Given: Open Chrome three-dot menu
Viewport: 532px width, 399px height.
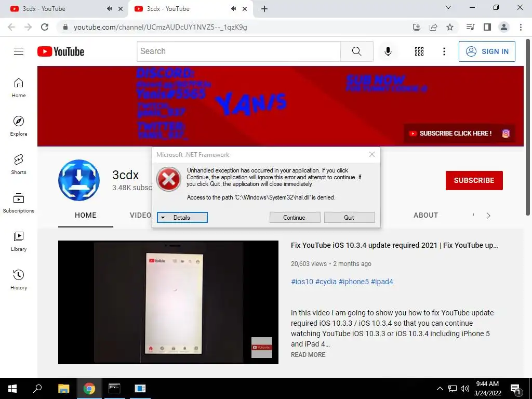Looking at the screenshot, I should click(521, 27).
